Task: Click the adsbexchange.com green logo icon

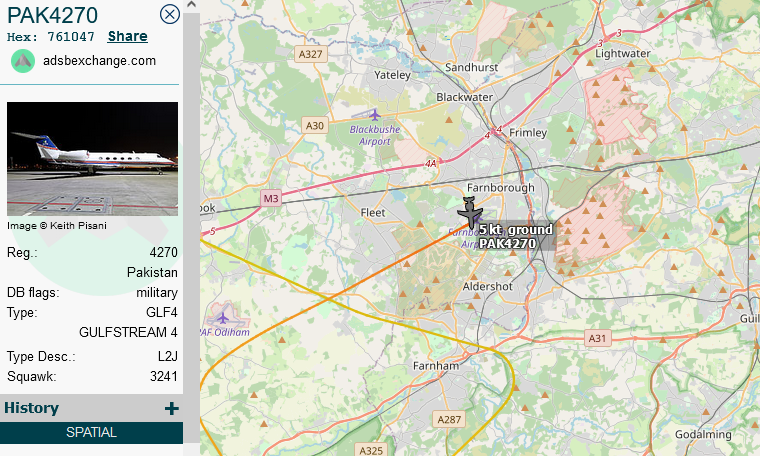Action: 23,61
